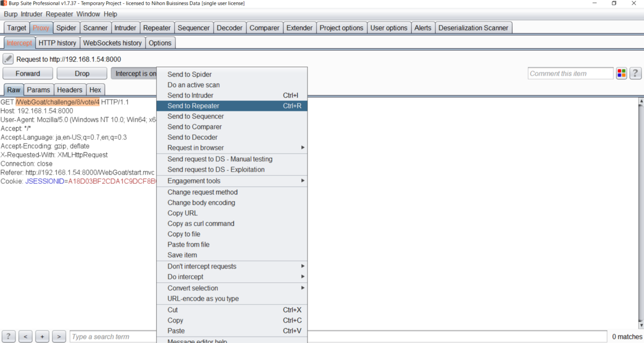Switch to the Params view tab
This screenshot has width=644, height=343.
[39, 90]
